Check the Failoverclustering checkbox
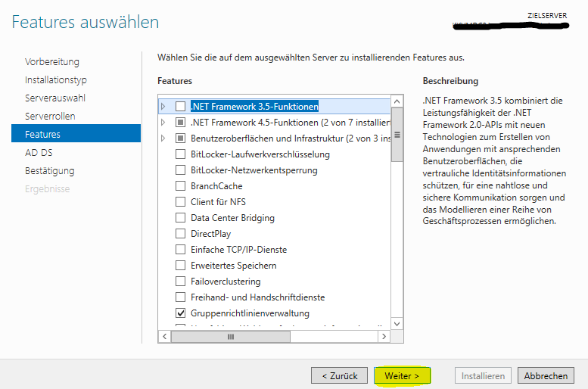Screen dimensions: 588x389 180,281
